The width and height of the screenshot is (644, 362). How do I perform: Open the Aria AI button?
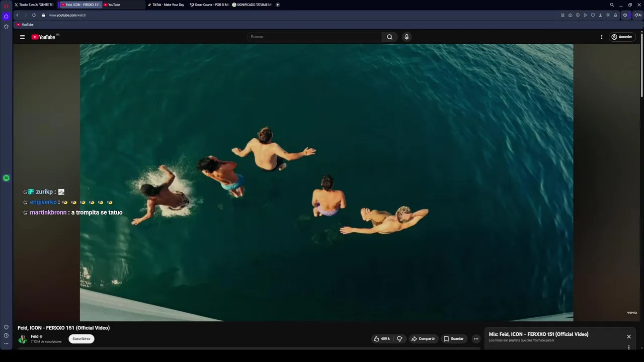pyautogui.click(x=637, y=15)
